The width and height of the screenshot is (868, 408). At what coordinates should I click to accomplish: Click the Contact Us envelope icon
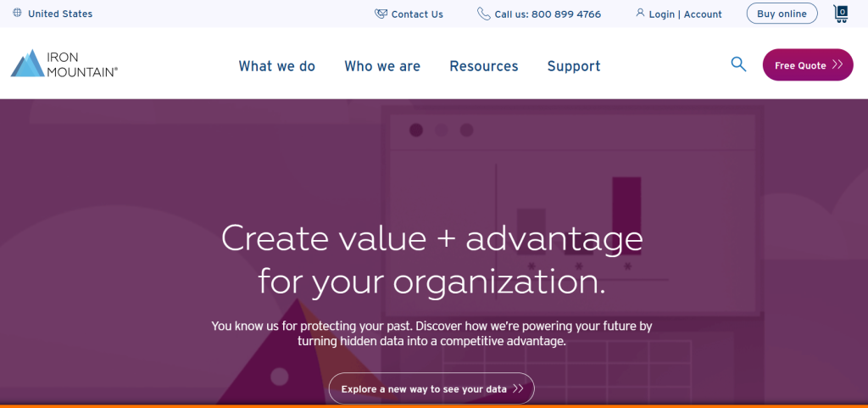381,14
